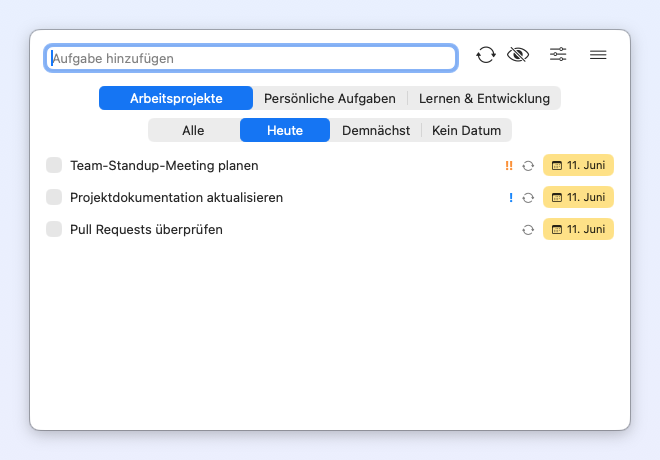Open the hamburger menu icon
This screenshot has width=660, height=460.
click(598, 55)
